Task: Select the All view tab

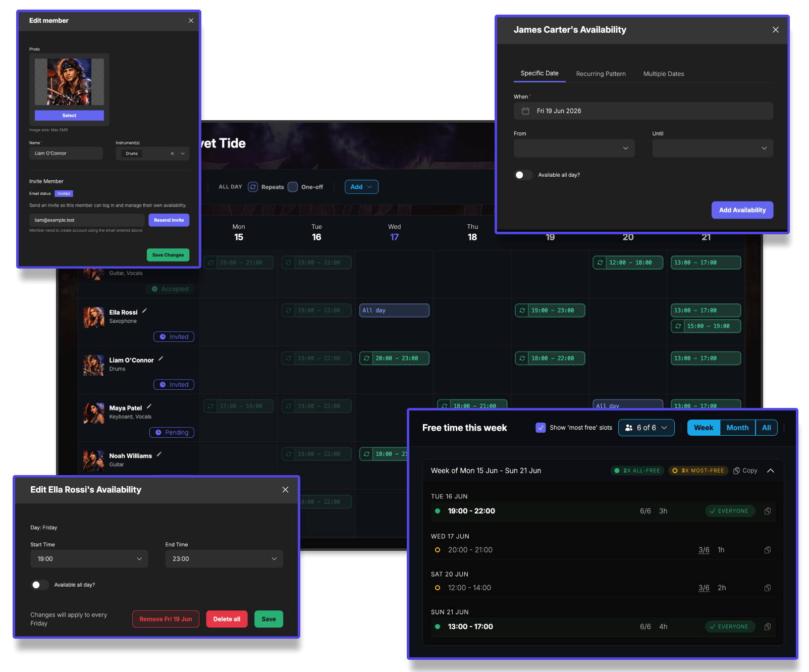Action: point(767,428)
